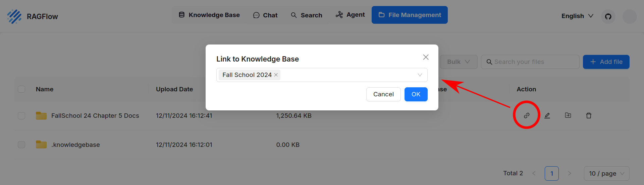Switch to the Chat tab
The width and height of the screenshot is (644, 185).
[265, 15]
